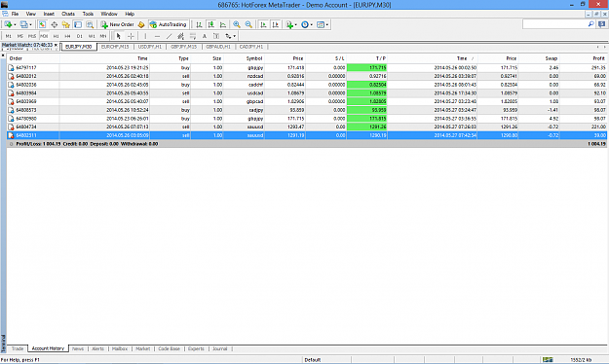Switch to H4 timeframe

[67, 36]
